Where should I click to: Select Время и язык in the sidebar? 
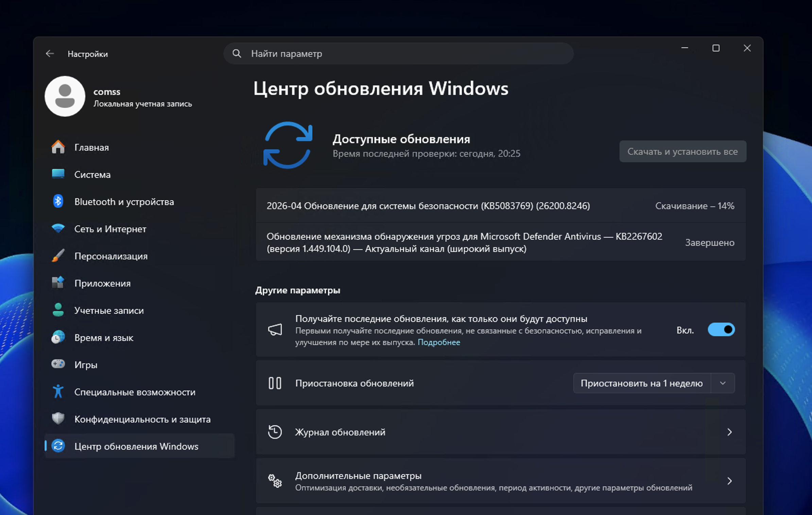(104, 338)
